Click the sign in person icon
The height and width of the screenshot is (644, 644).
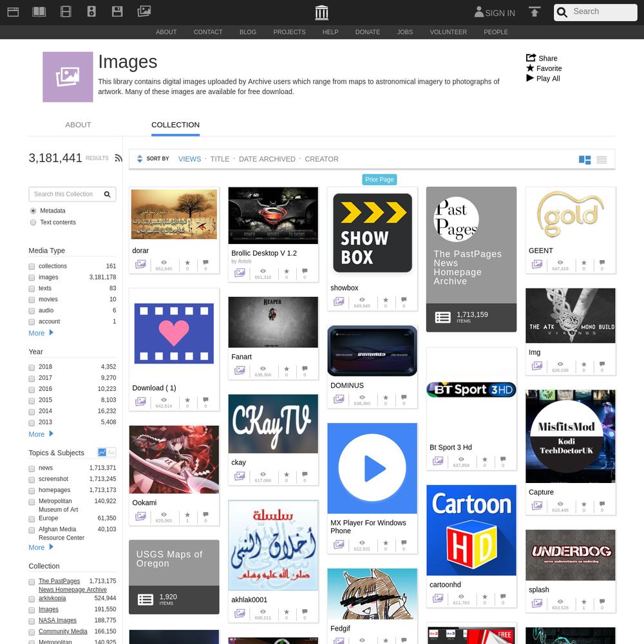[x=479, y=12]
